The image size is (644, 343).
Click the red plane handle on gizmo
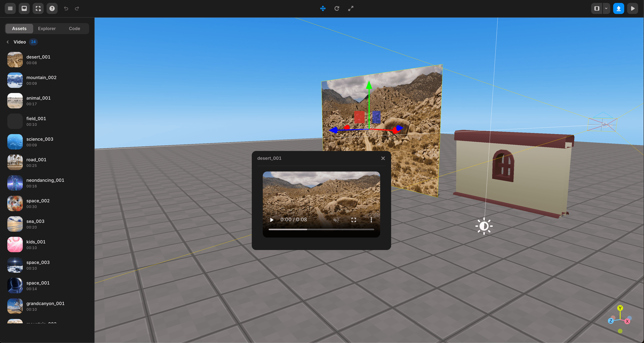point(359,117)
